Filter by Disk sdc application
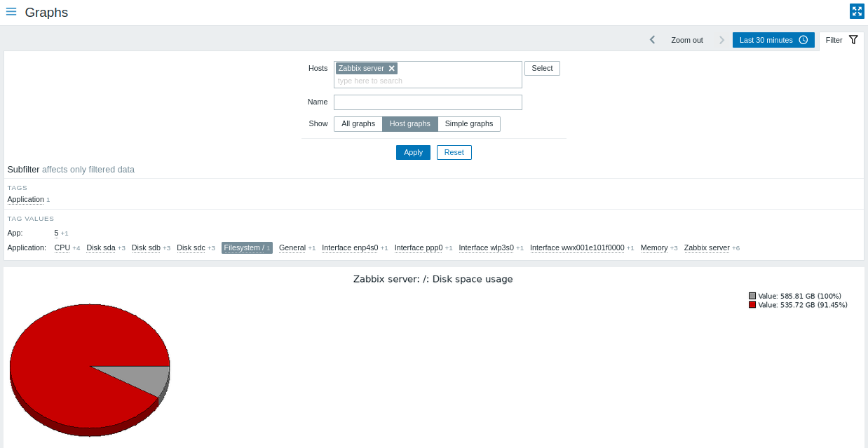 tap(191, 248)
